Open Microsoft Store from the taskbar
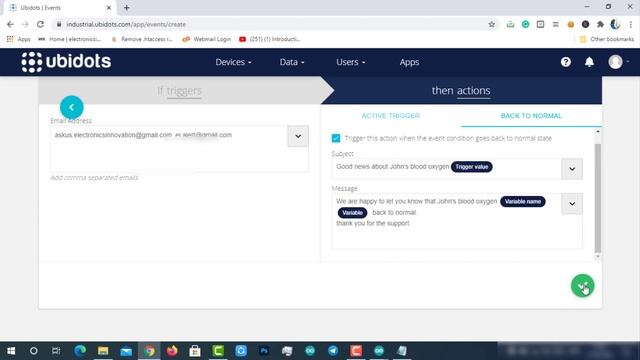 [195, 351]
